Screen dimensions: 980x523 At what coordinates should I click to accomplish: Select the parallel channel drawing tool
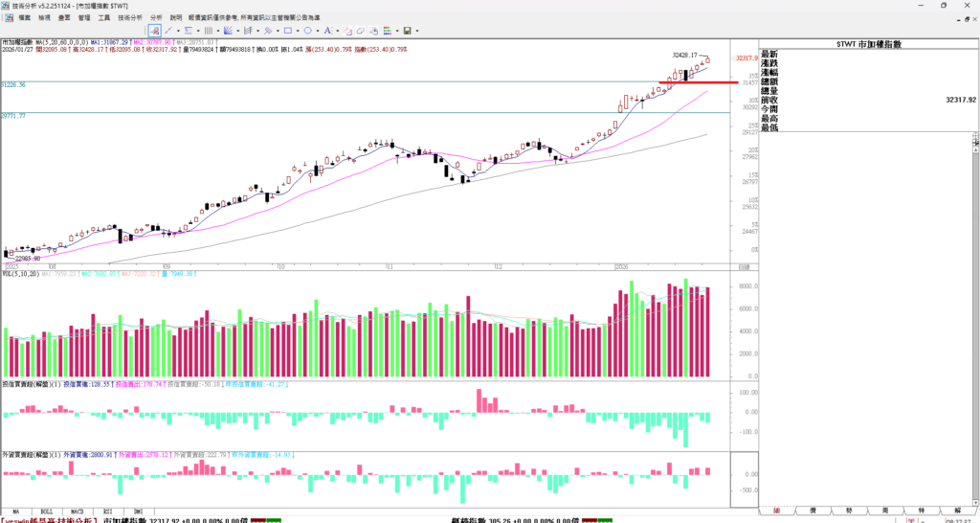tap(188, 31)
